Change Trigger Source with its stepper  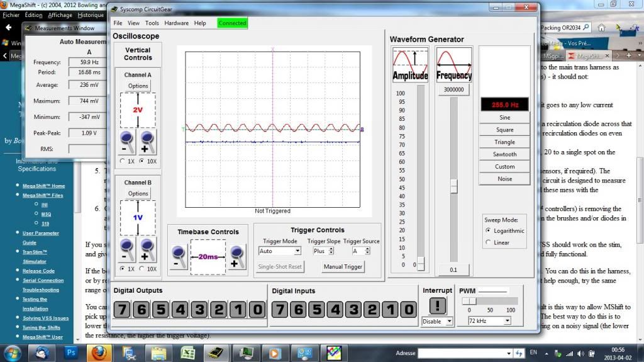coord(367,251)
